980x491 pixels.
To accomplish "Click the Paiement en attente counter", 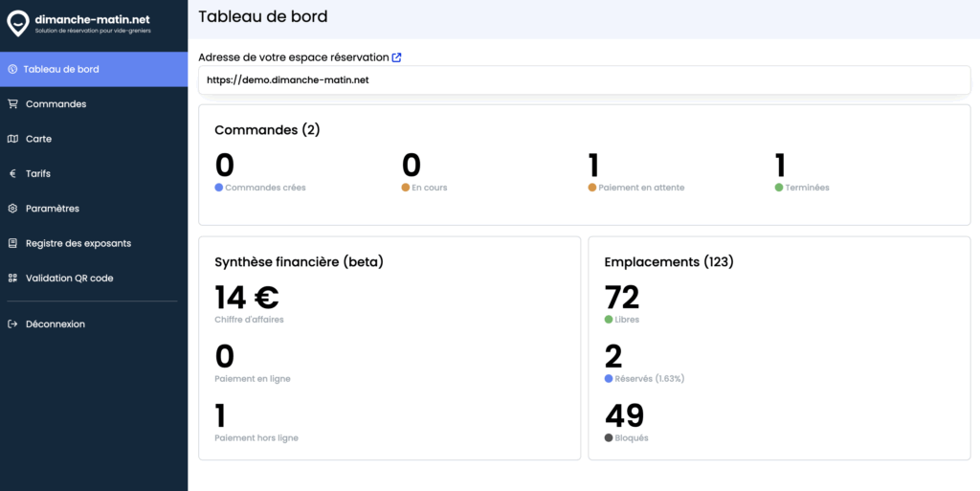I will [593, 166].
